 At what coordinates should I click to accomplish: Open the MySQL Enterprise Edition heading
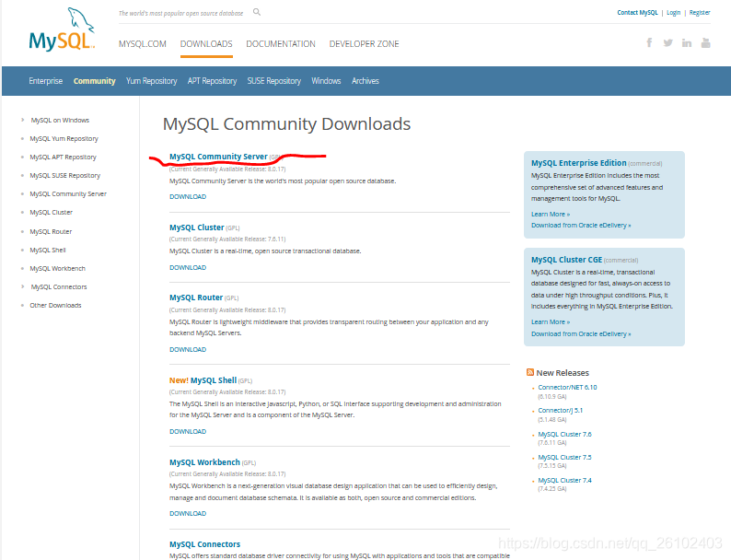578,163
